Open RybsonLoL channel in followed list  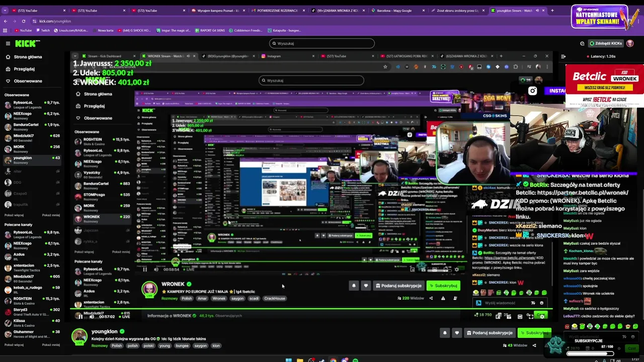click(x=32, y=104)
